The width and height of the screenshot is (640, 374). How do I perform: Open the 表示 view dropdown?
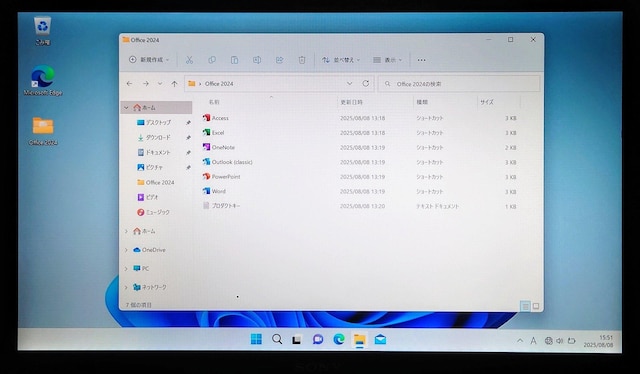pyautogui.click(x=387, y=60)
